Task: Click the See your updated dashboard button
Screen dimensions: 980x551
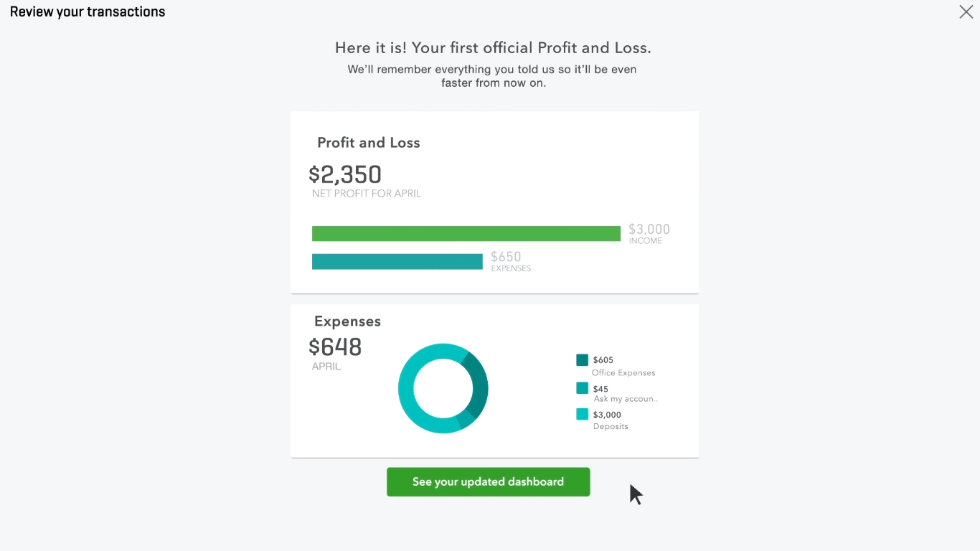Action: [x=488, y=481]
